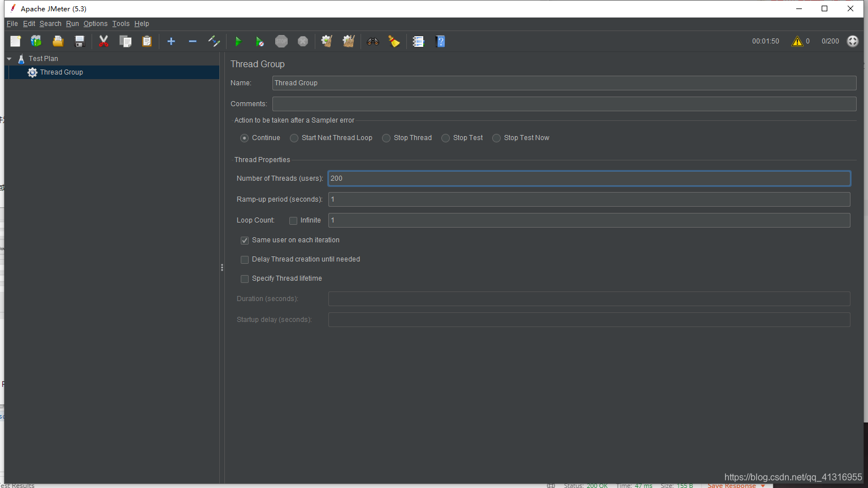Start the test with green play icon
The image size is (868, 488).
(x=238, y=41)
